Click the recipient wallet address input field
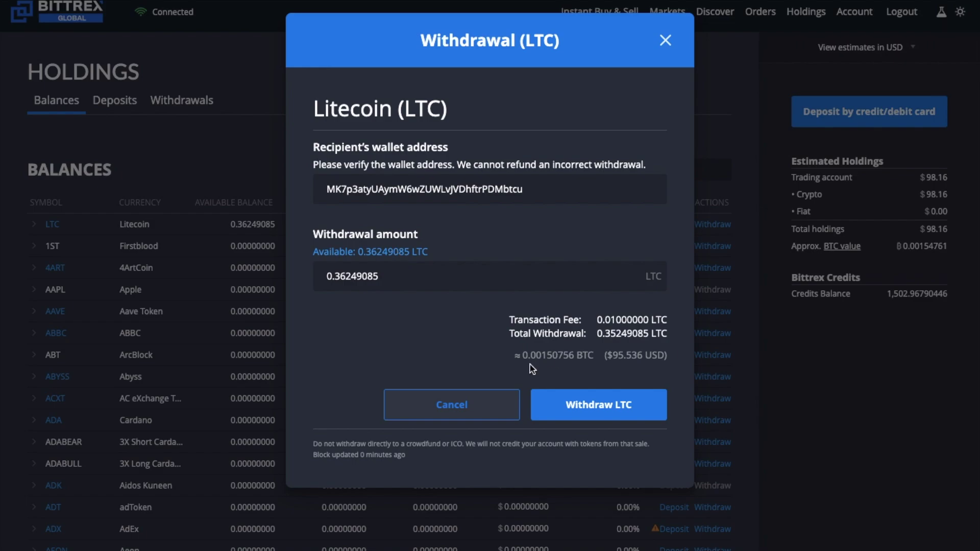 [x=490, y=188]
